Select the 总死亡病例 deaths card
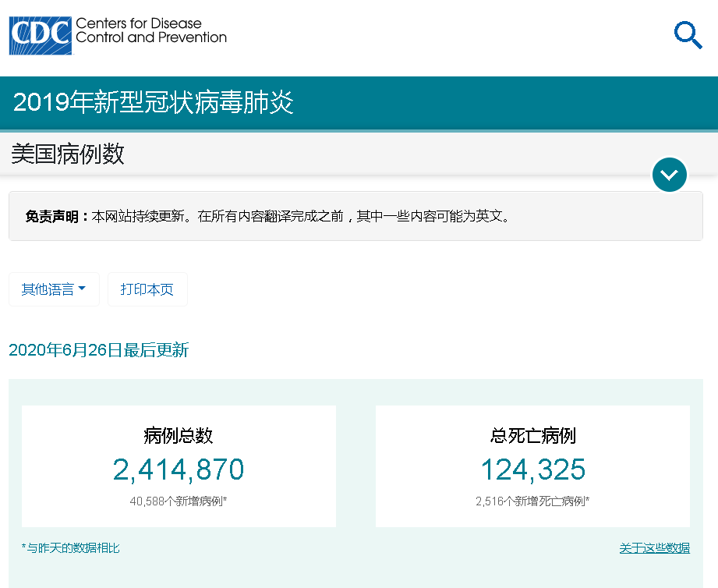The image size is (718, 588). 532,466
